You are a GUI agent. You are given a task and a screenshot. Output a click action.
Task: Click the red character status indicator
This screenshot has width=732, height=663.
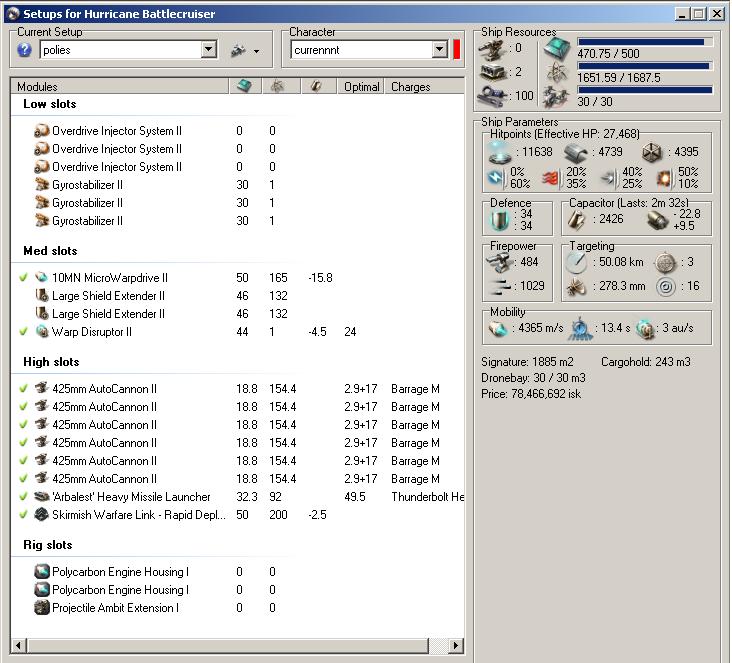(x=457, y=49)
